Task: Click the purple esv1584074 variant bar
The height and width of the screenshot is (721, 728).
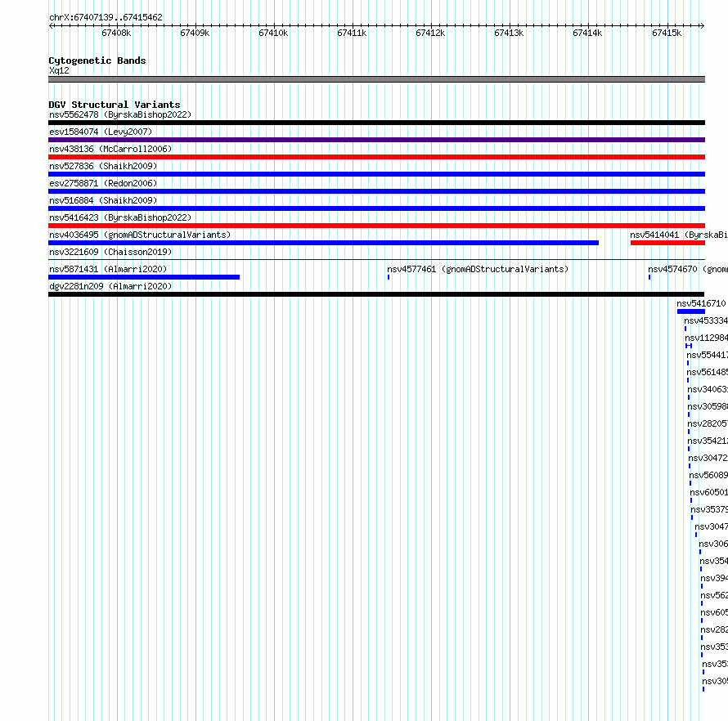Action: (x=376, y=140)
